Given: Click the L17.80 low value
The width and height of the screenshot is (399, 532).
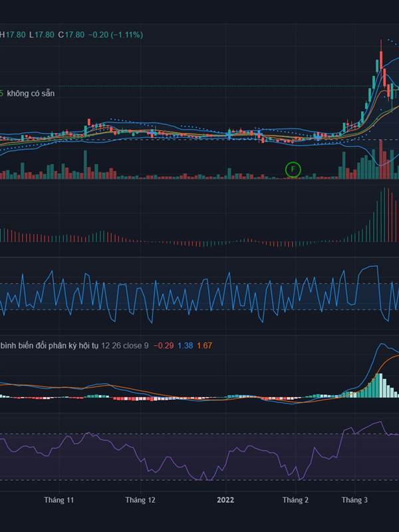Looking at the screenshot, I should (41, 35).
